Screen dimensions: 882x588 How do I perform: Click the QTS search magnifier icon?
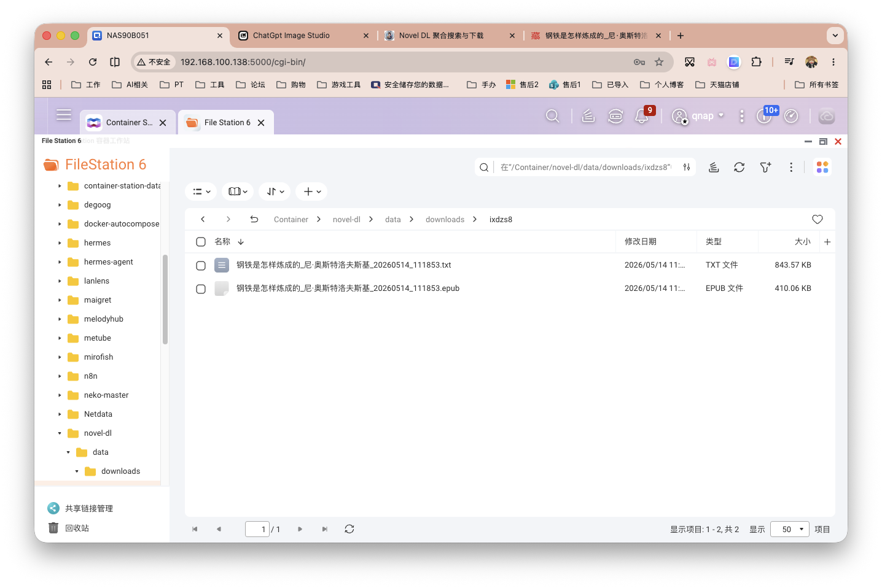[x=552, y=116]
